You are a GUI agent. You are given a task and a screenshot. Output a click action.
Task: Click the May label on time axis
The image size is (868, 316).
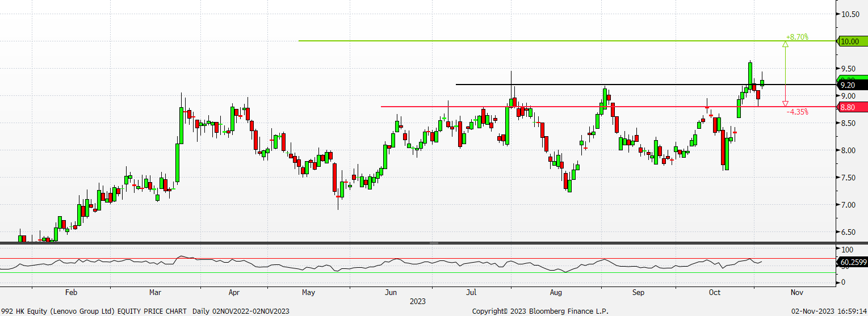(x=308, y=293)
